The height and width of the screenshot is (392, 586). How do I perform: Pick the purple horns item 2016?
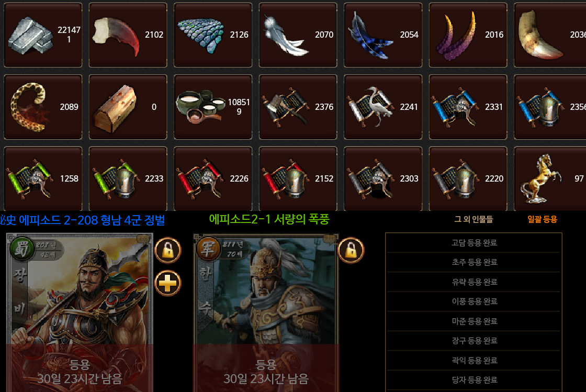tap(468, 35)
